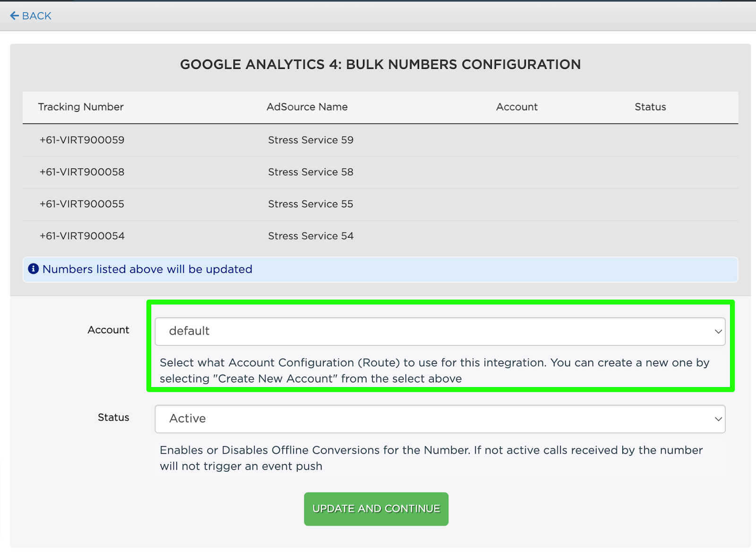
Task: Click Stress Service 58 ad source
Action: (311, 172)
